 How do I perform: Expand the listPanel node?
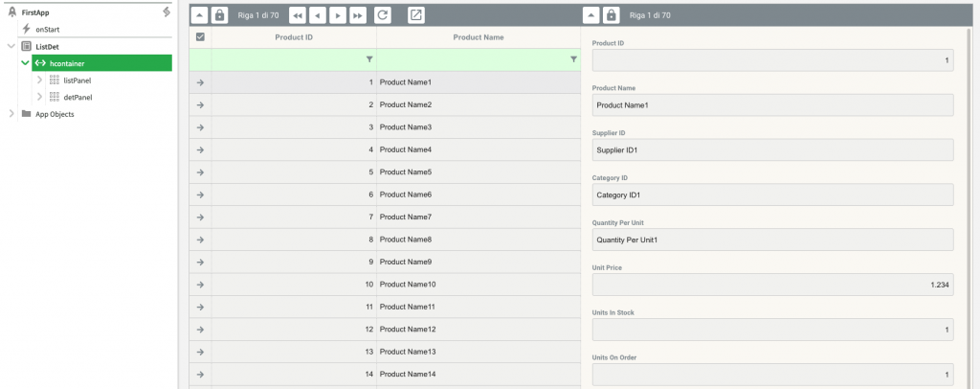(x=39, y=80)
